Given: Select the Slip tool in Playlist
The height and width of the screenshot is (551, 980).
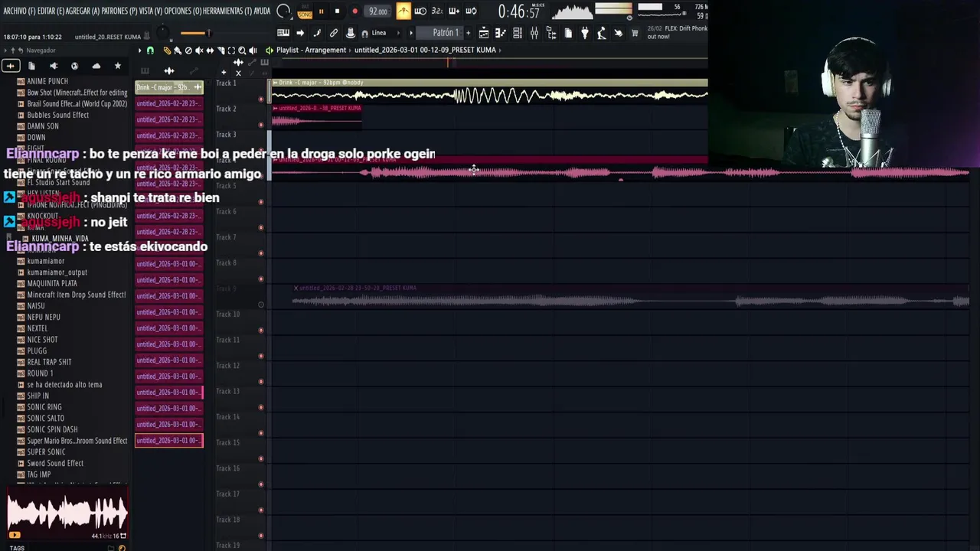Looking at the screenshot, I should [x=210, y=51].
